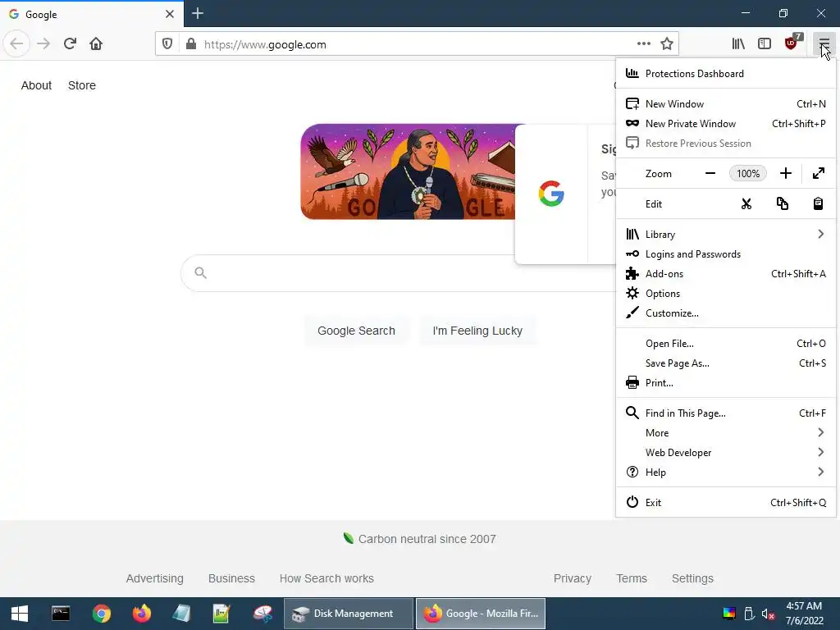
Task: Show site security padlock info
Action: point(190,44)
